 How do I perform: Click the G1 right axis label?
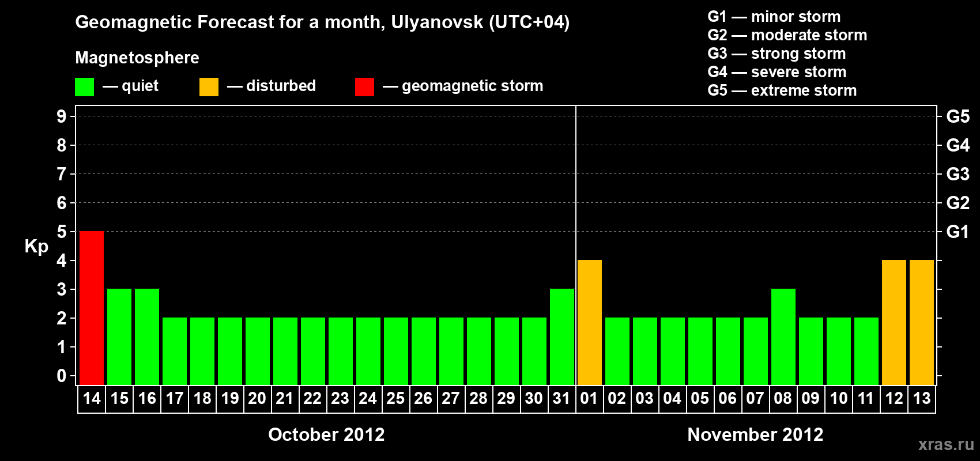(x=958, y=232)
